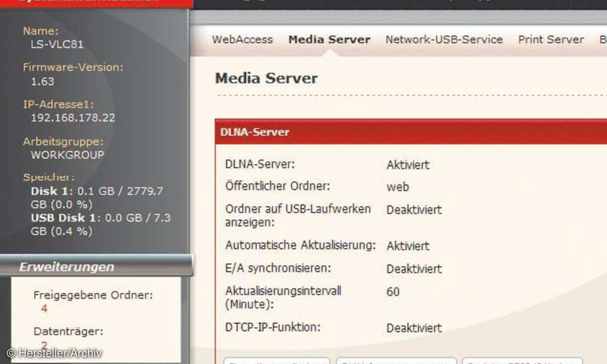Click the Erweiterungen panel header

point(96,266)
